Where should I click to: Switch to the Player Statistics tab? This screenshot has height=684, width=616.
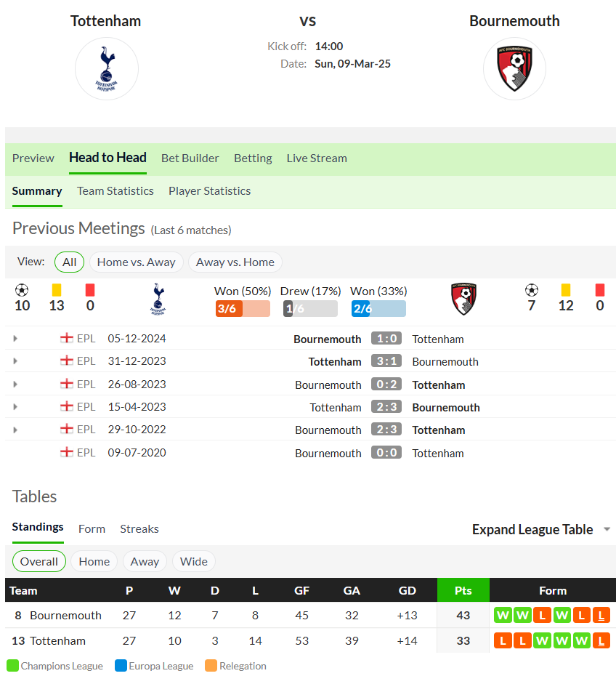[x=210, y=191]
